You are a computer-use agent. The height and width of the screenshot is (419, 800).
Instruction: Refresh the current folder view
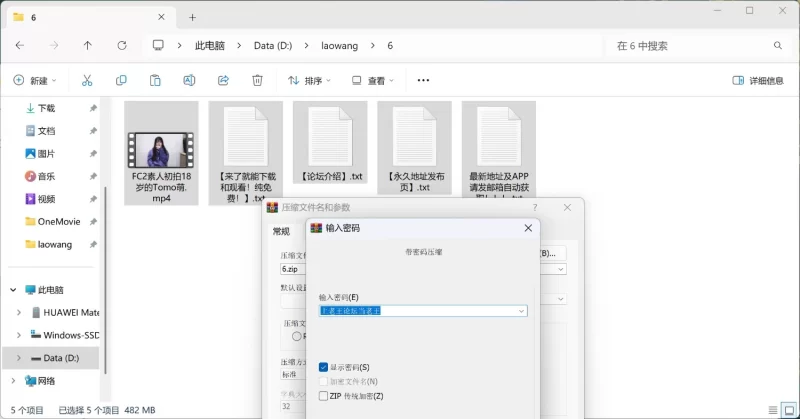pos(122,46)
